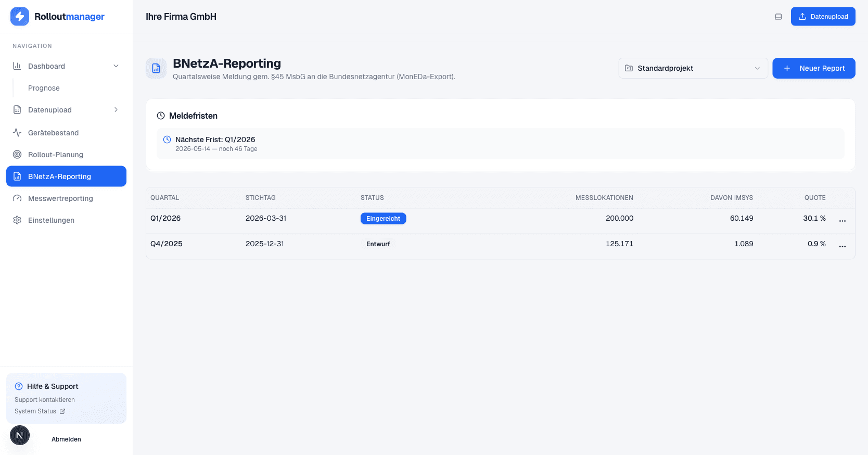The width and height of the screenshot is (868, 455).
Task: Click the Rolloutmanager lightning logo icon
Action: (x=20, y=17)
